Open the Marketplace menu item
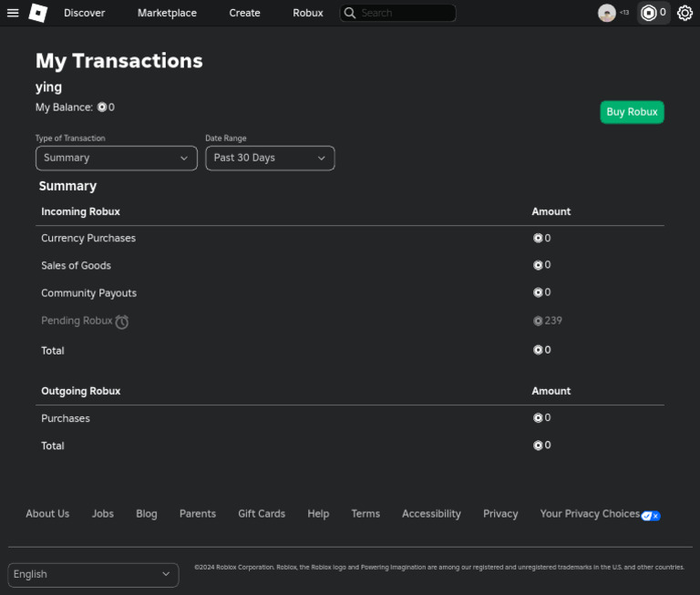The image size is (700, 595). [x=167, y=13]
